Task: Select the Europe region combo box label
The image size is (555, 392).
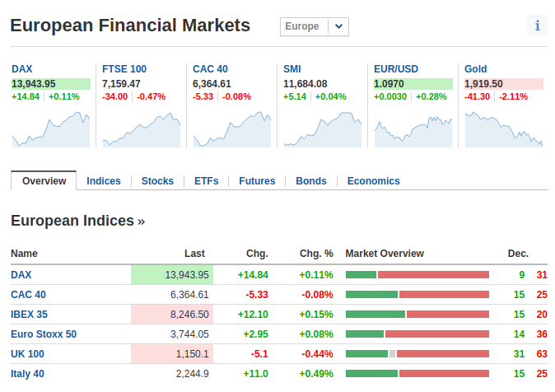Action: click(302, 26)
